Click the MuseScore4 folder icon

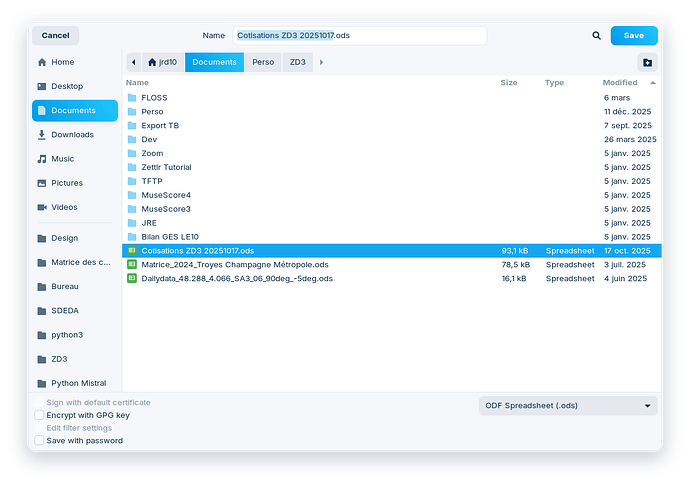132,195
